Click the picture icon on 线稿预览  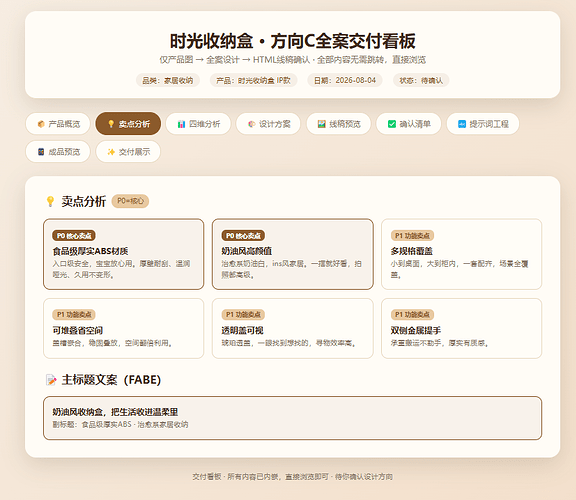tap(322, 124)
